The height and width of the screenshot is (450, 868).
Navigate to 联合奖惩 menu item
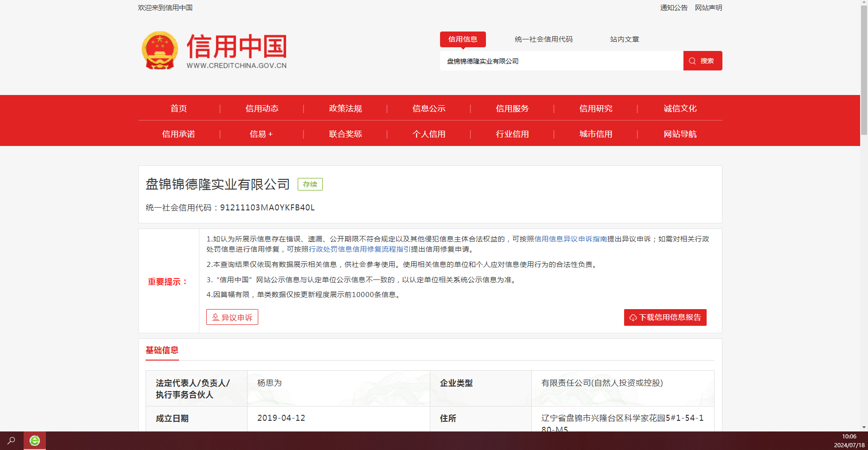[x=345, y=134]
